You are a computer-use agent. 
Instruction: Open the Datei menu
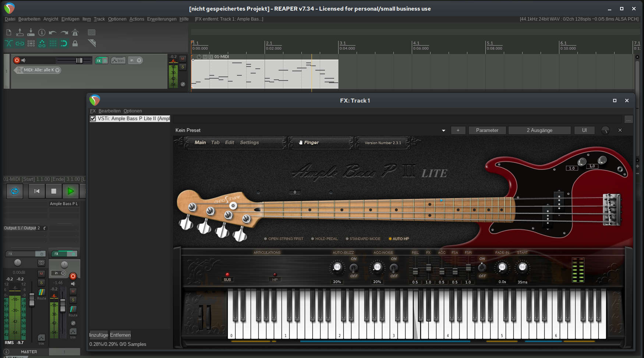[x=10, y=19]
